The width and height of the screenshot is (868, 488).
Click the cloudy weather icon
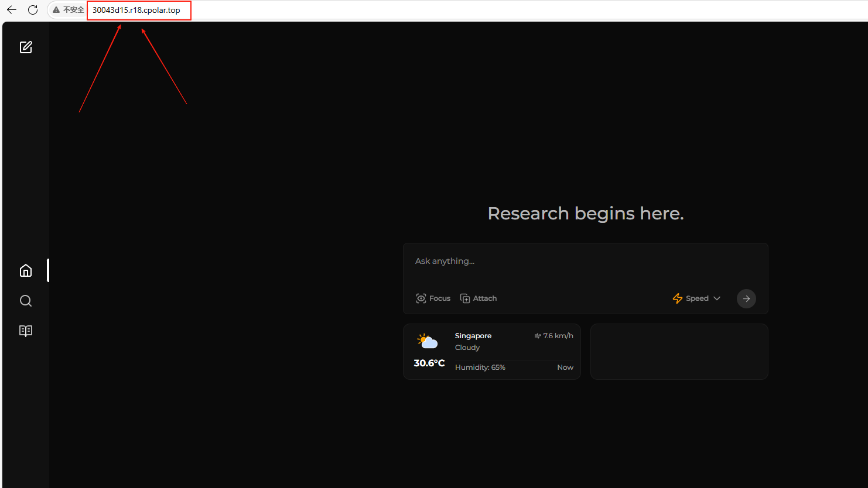(428, 341)
